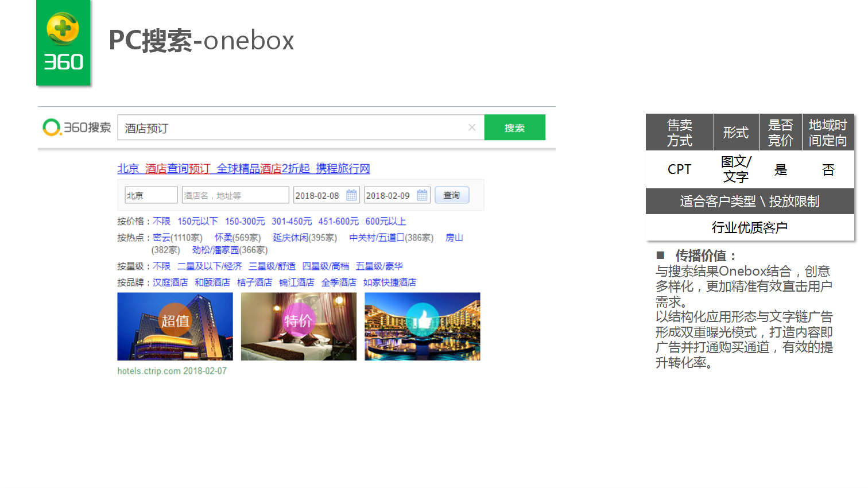Click the 是否竞价 table header
This screenshot has width=868, height=488.
tap(781, 133)
